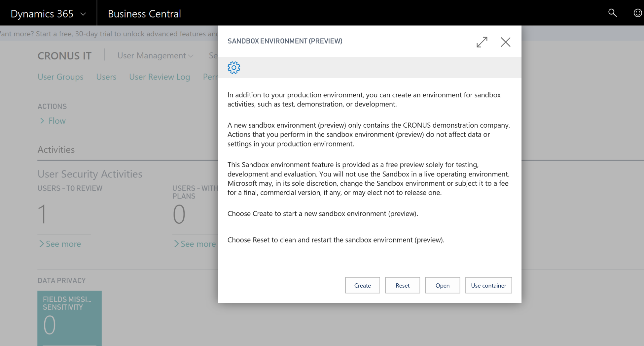This screenshot has height=346, width=644.
Task: Expand the User Management menu
Action: point(155,56)
